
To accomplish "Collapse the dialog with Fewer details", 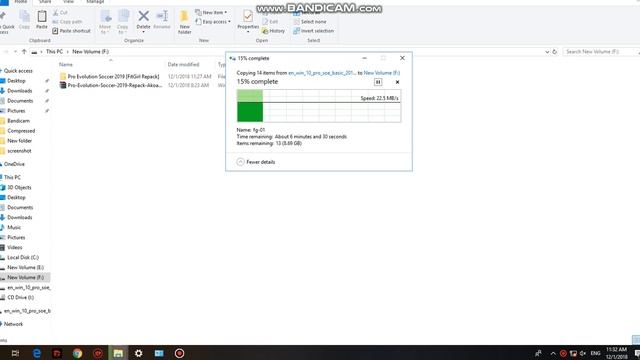I will 256,162.
